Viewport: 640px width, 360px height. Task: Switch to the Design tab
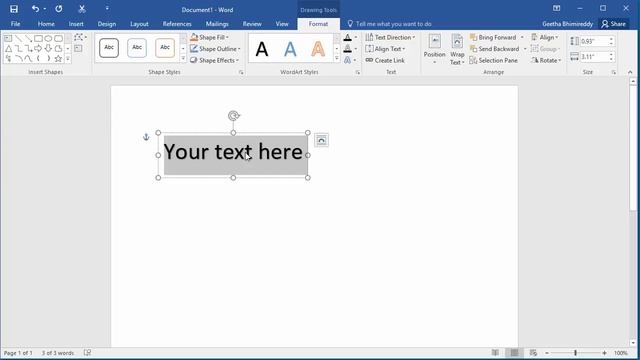coord(107,24)
